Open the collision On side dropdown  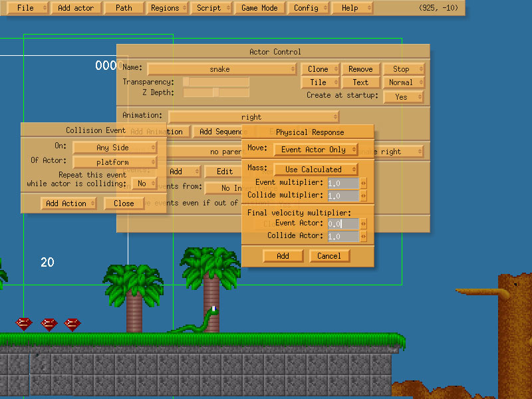pos(114,148)
